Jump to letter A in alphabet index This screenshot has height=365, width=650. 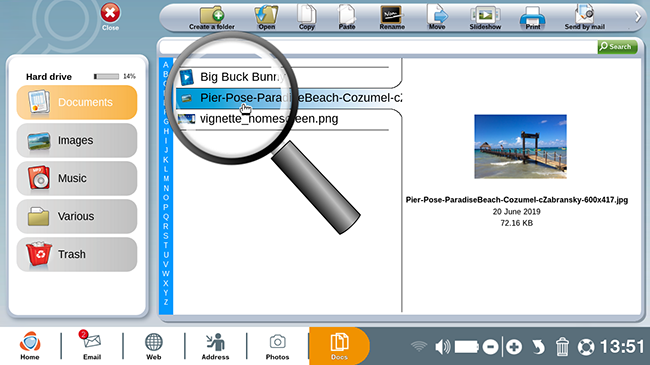click(x=166, y=65)
